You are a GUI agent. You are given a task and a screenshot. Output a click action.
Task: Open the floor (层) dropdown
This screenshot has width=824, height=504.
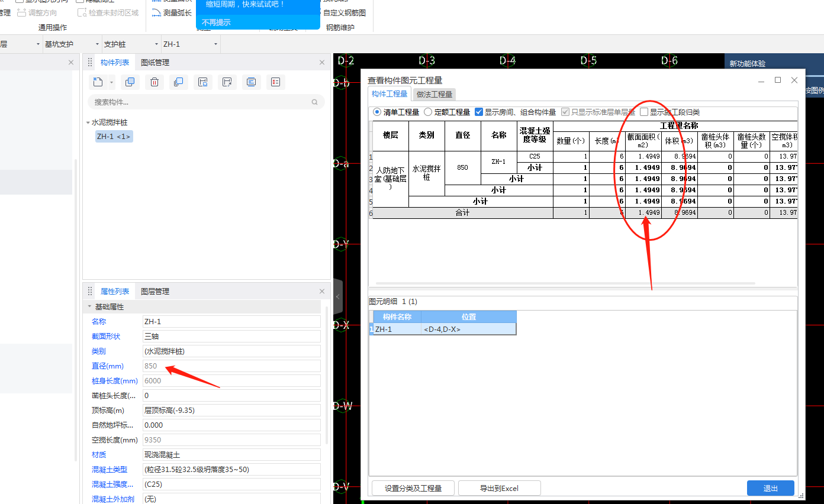coord(38,44)
